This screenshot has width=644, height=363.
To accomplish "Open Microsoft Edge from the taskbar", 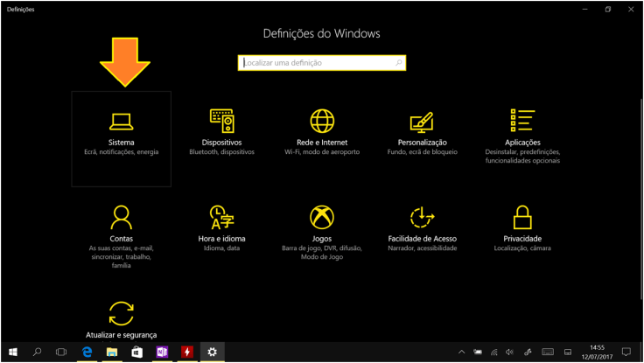I will pyautogui.click(x=87, y=352).
